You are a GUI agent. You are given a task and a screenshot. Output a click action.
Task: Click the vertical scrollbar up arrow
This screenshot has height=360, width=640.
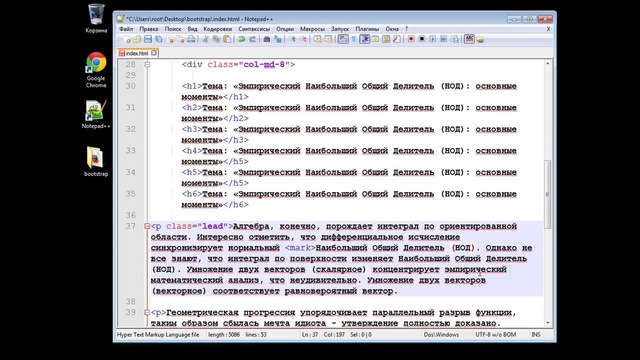(x=548, y=64)
